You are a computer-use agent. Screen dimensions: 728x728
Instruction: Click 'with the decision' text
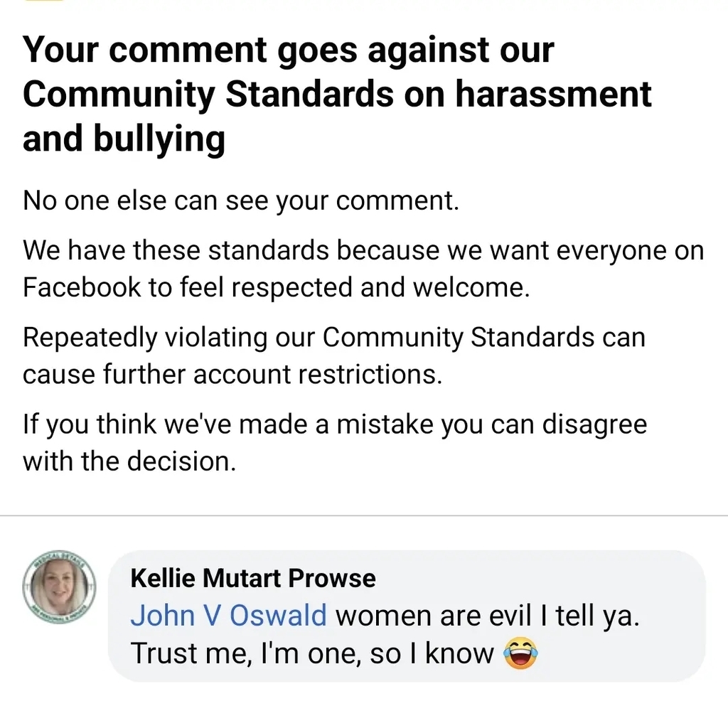pos(129,461)
